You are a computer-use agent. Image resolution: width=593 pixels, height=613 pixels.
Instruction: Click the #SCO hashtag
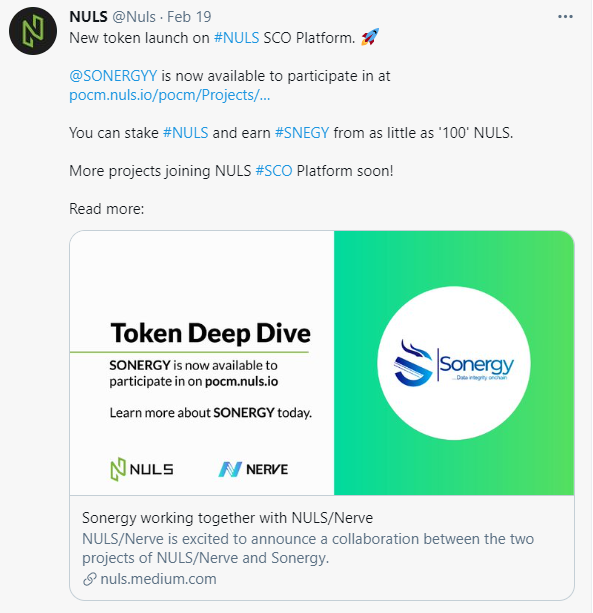click(274, 171)
